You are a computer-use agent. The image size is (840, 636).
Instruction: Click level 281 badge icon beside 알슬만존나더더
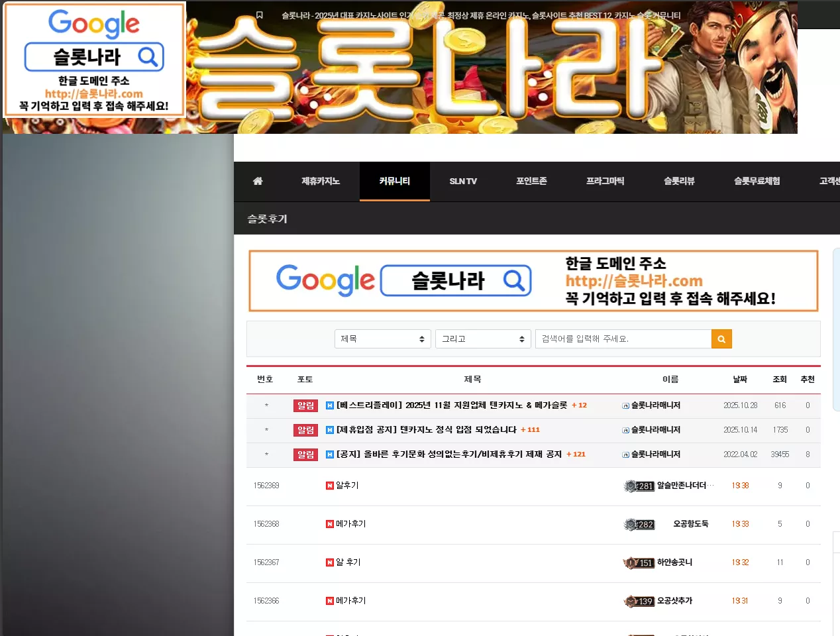pyautogui.click(x=639, y=486)
